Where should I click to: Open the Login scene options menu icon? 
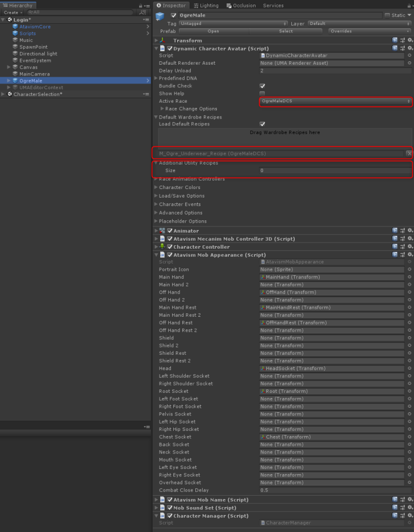point(148,20)
